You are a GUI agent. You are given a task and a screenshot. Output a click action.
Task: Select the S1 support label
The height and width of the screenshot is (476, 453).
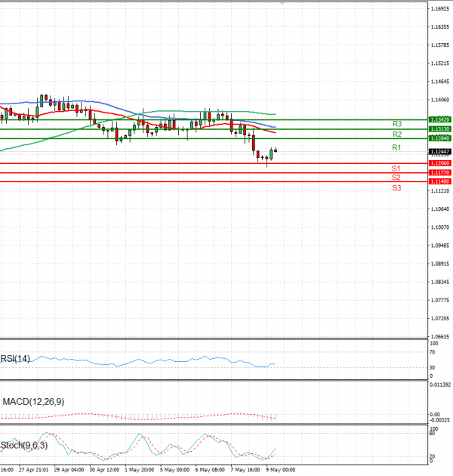(x=396, y=168)
